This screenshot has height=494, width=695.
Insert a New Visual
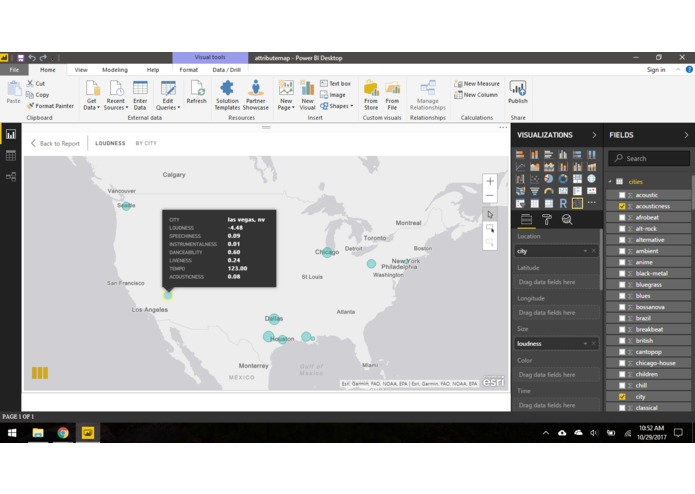coord(307,95)
